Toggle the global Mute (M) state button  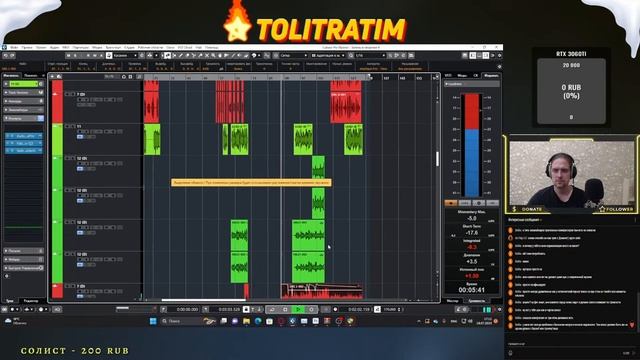(x=69, y=55)
